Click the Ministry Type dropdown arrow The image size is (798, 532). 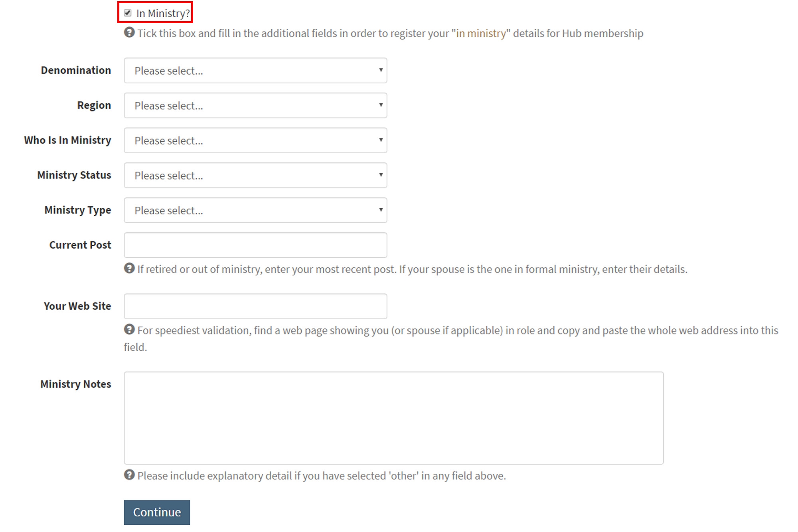(381, 210)
